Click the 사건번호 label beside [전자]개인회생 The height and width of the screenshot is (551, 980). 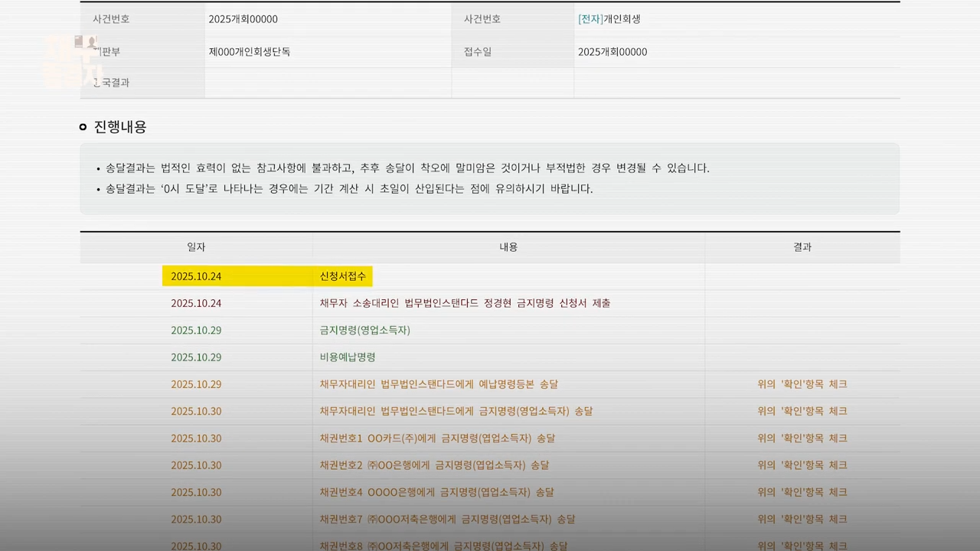coord(482,19)
